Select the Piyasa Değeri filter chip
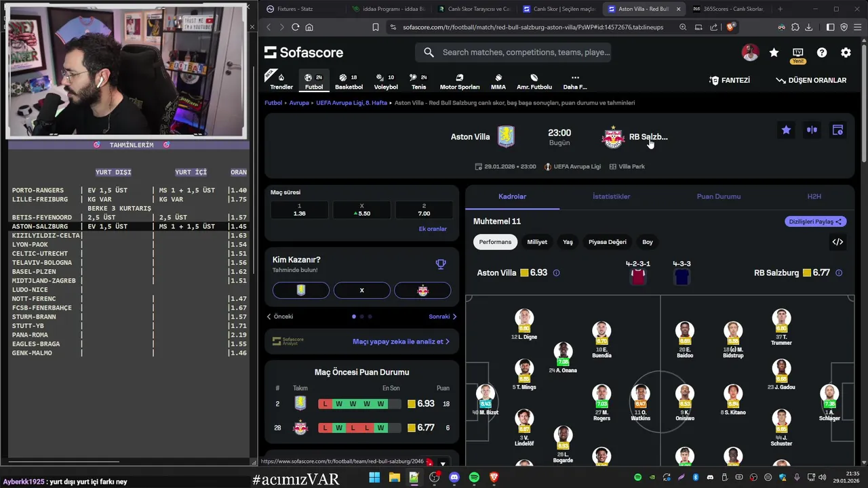 tap(608, 242)
